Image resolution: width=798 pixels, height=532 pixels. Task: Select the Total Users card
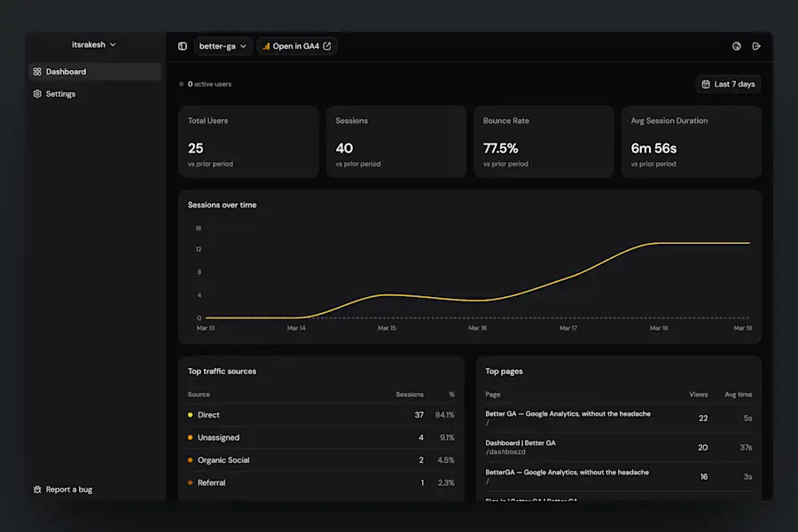coord(248,142)
